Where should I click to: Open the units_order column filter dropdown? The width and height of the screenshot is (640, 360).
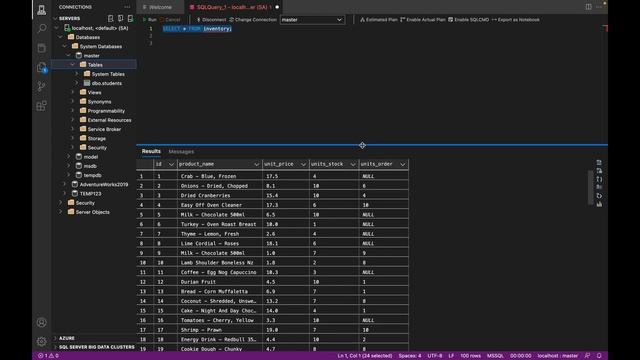tap(403, 164)
